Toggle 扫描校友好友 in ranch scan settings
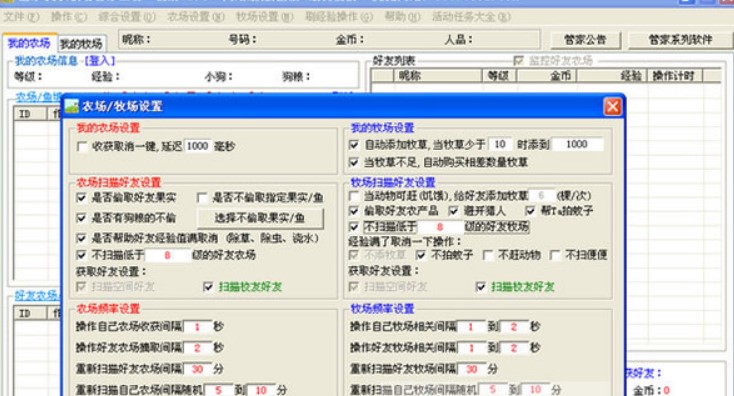The height and width of the screenshot is (396, 734). click(481, 286)
